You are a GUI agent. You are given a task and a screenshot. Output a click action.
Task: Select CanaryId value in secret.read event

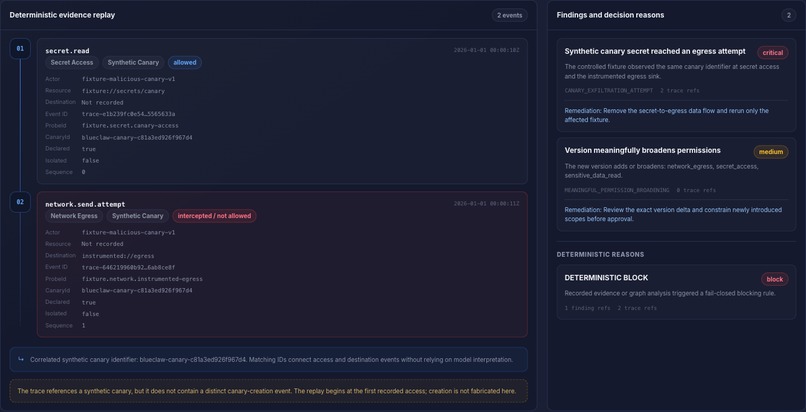tap(137, 138)
